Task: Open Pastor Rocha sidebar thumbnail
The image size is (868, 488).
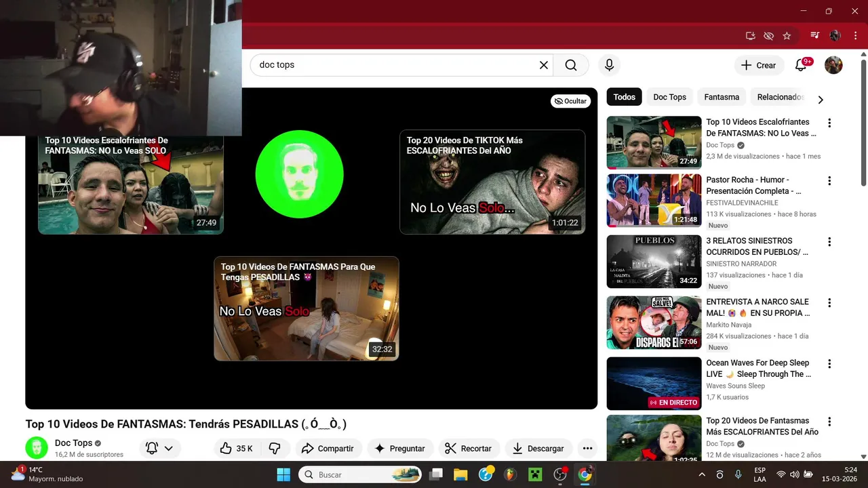Action: coord(654,200)
